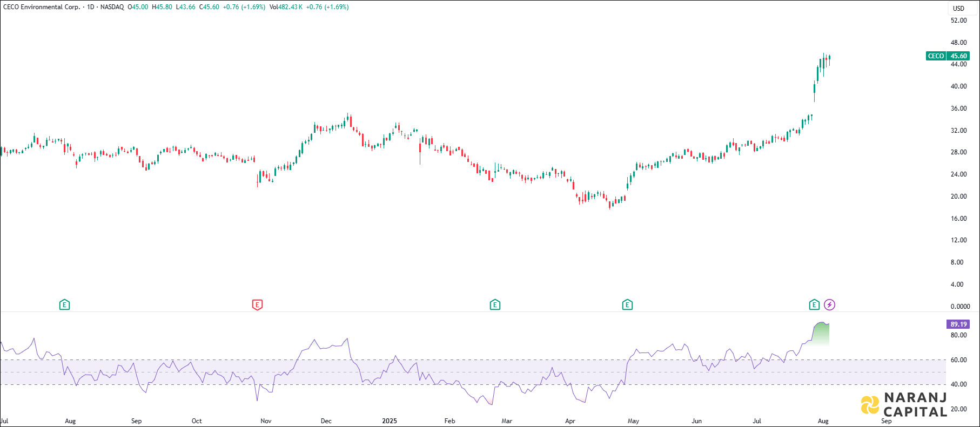Click the close value C45.60
Image resolution: width=980 pixels, height=427 pixels.
[x=209, y=7]
